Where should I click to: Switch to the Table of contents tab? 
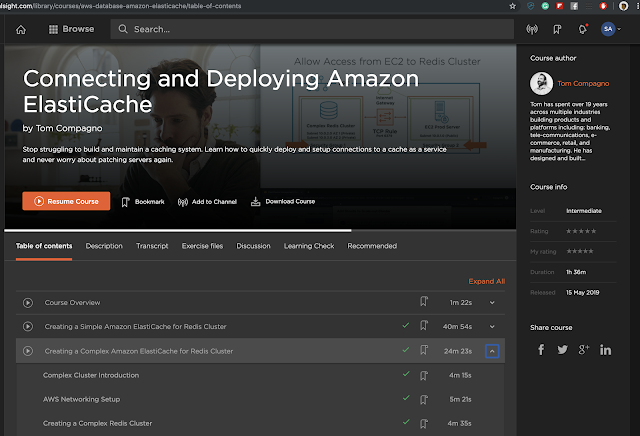[x=44, y=246]
